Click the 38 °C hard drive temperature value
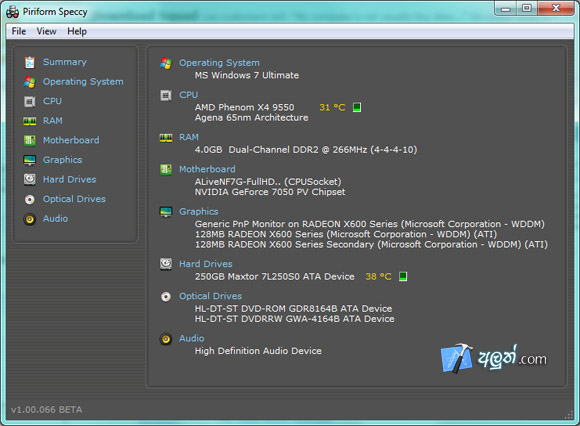The width and height of the screenshot is (580, 426). [x=378, y=277]
